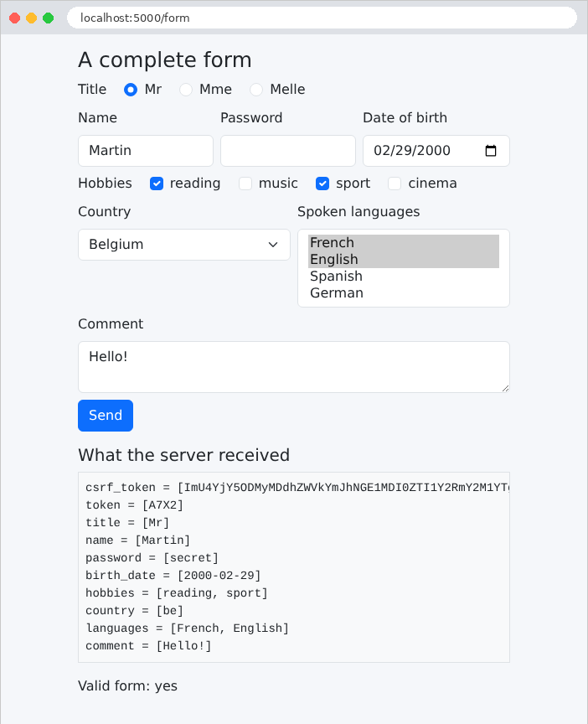Click the 'title = [Mr]' line
This screenshot has width=588, height=724.
tap(127, 523)
